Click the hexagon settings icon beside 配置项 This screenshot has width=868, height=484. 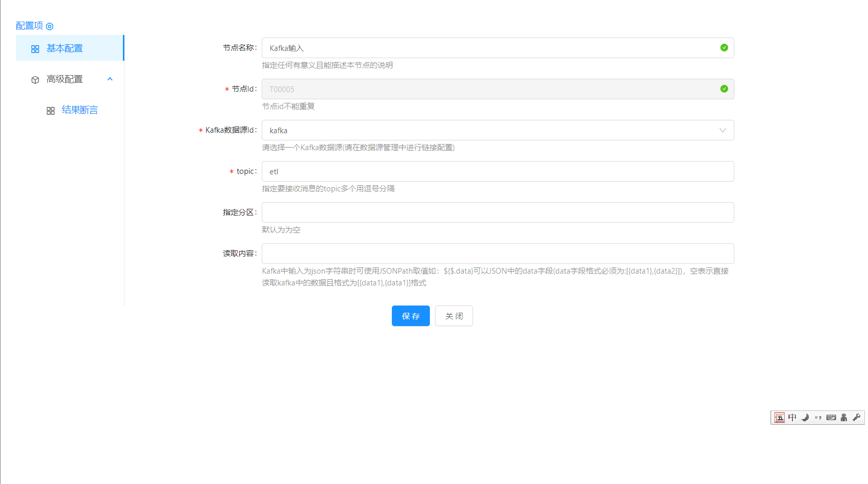pos(50,26)
